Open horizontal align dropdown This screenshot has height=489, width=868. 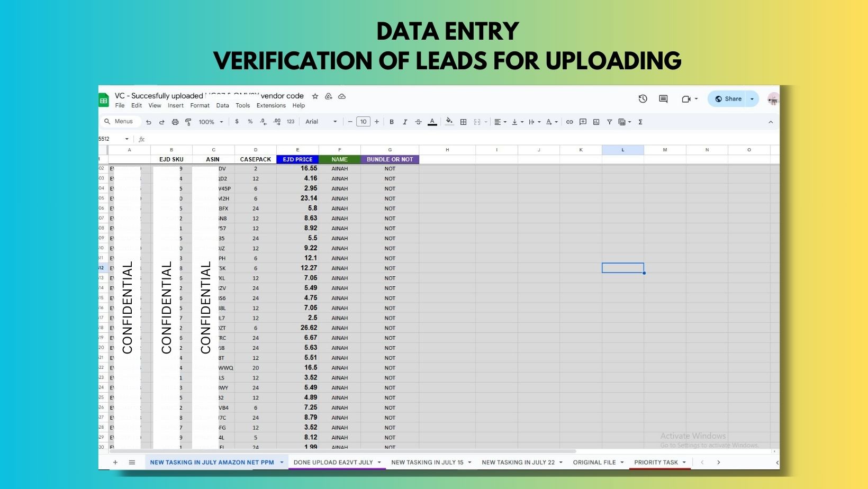click(500, 122)
